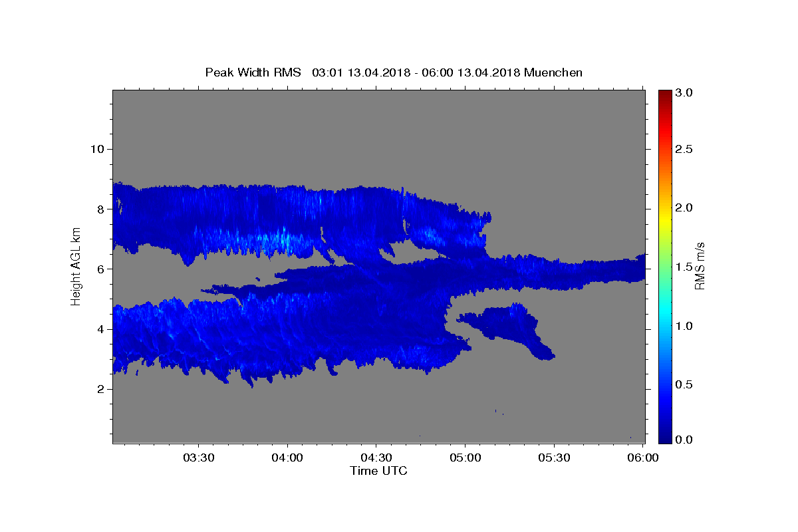The height and width of the screenshot is (532, 798).
Task: Click the 03:30 time tick label
Action: pos(198,458)
